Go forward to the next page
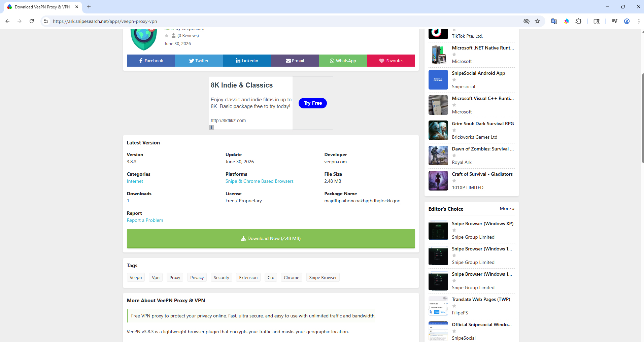The width and height of the screenshot is (644, 342). point(20,21)
